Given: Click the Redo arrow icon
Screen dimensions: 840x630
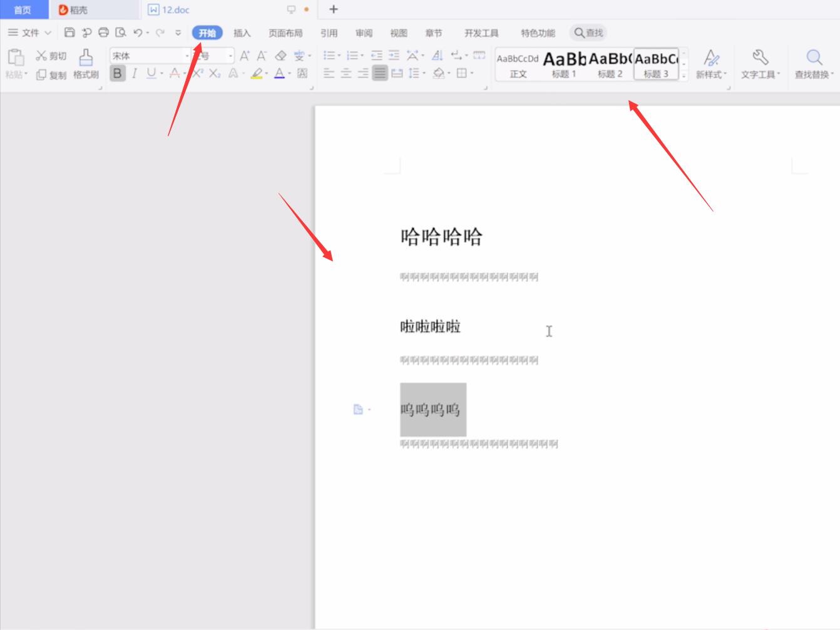Looking at the screenshot, I should pyautogui.click(x=160, y=33).
